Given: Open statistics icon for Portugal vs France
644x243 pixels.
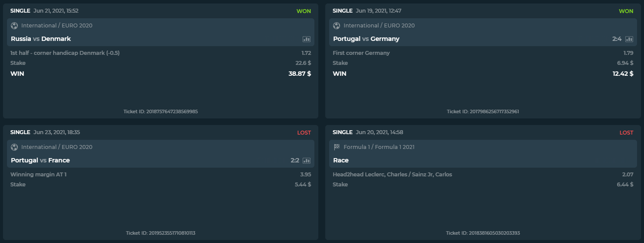Looking at the screenshot, I should point(307,161).
